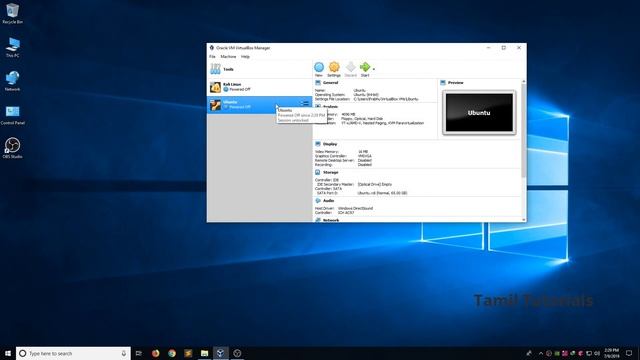Select This PC desktop icon
This screenshot has height=360, width=640.
click(12, 47)
